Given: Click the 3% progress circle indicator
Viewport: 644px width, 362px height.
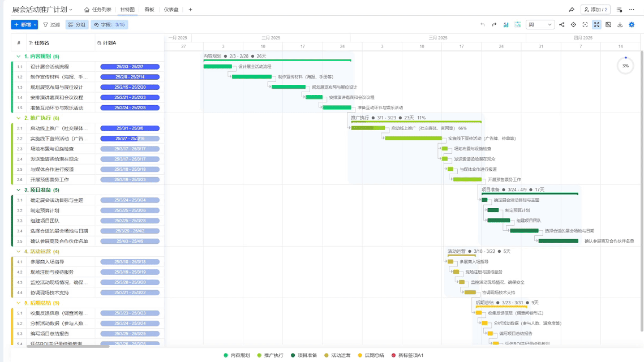Looking at the screenshot, I should pos(625,66).
